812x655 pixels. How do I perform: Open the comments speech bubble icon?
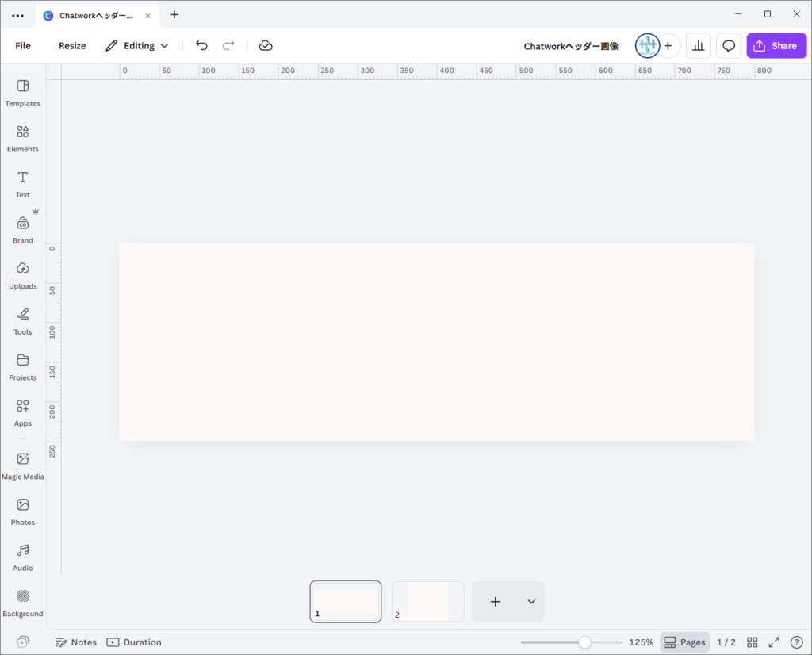tap(729, 46)
